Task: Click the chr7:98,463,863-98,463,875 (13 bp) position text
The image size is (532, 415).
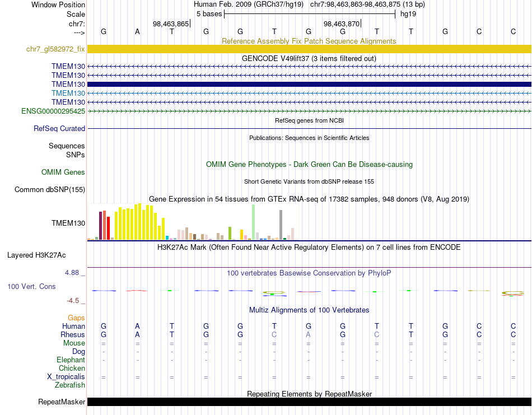Action: coord(367,4)
